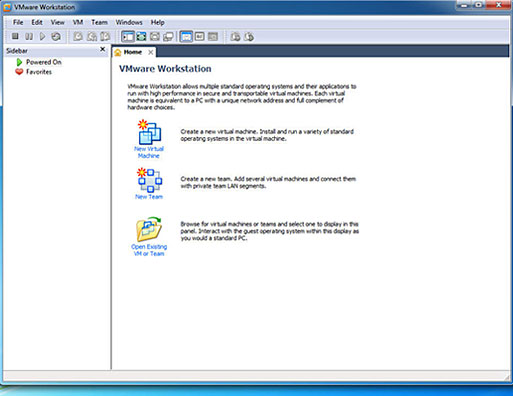
Task: Click the Replay toolbar icon at toolbar end
Action: (x=249, y=36)
